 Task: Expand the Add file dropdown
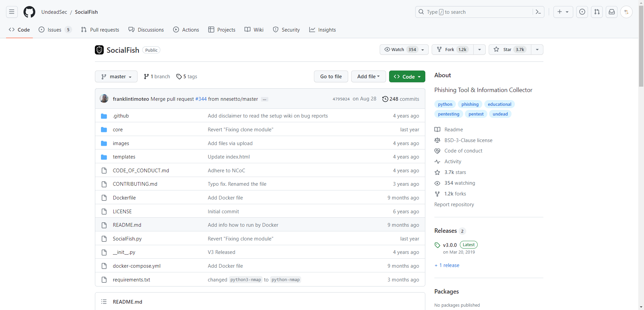pyautogui.click(x=369, y=77)
